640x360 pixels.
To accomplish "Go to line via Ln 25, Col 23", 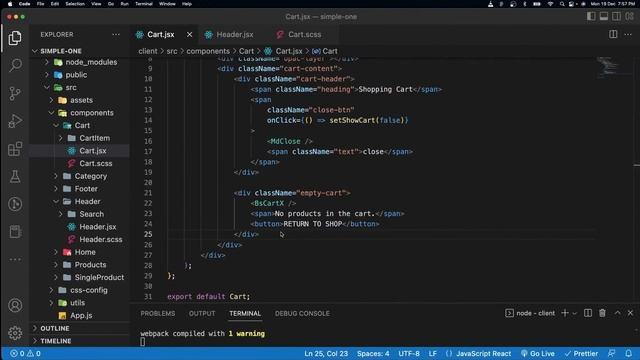I will 326,353.
